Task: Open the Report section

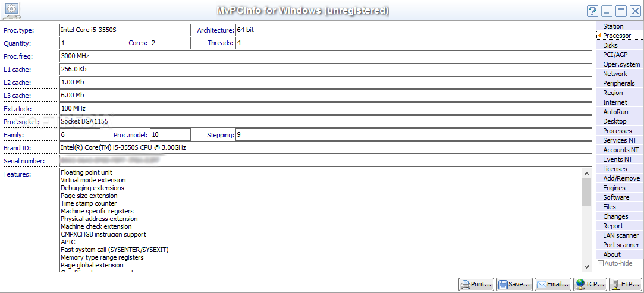Action: point(620,226)
